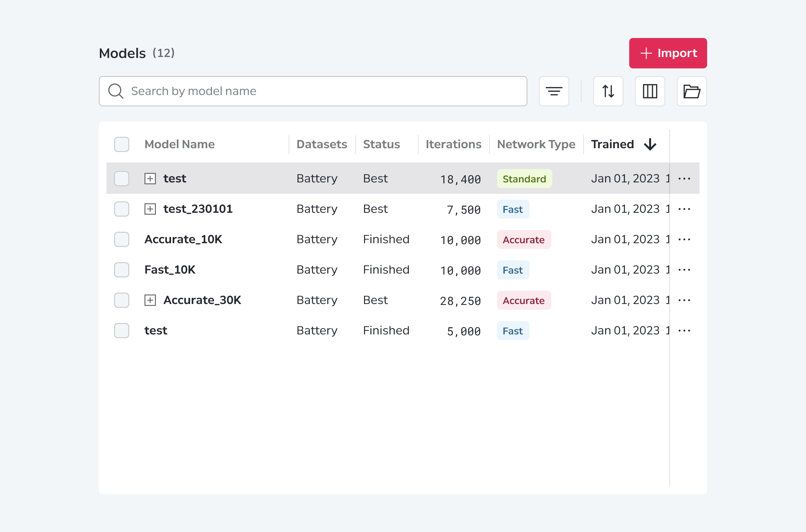Open more options for last test row
Viewport: 806px width, 532px height.
pos(684,331)
